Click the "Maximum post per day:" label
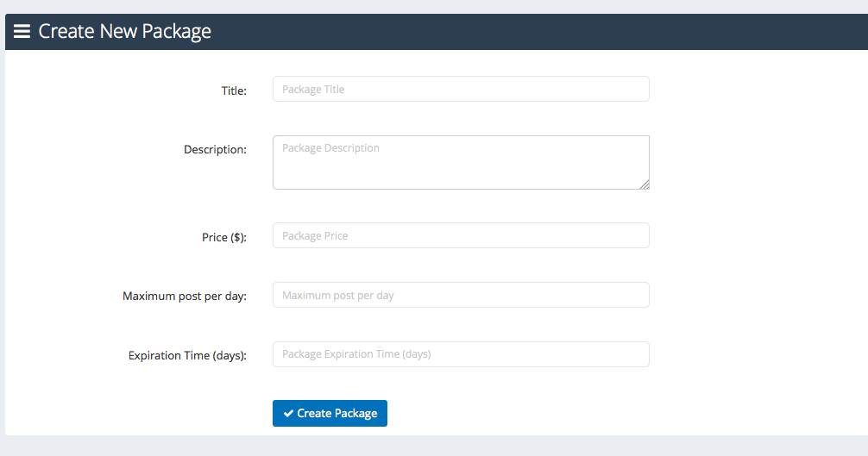Image resolution: width=868 pixels, height=456 pixels. [185, 297]
